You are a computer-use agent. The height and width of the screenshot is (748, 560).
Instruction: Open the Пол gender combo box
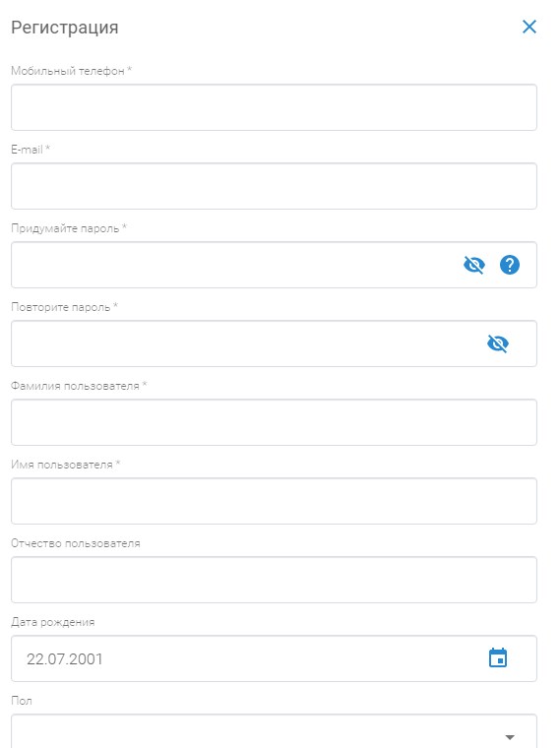(x=274, y=731)
